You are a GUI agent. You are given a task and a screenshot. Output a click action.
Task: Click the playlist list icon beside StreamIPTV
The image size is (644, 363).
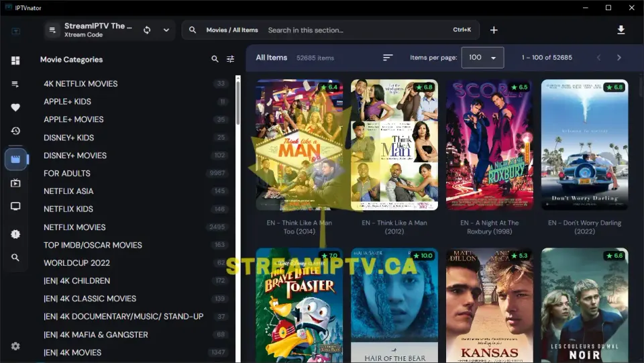pyautogui.click(x=52, y=30)
